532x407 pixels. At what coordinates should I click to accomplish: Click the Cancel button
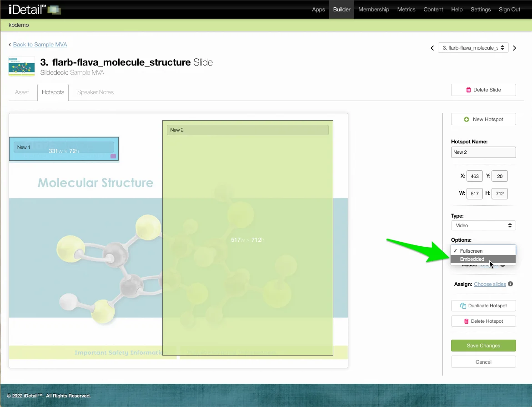pyautogui.click(x=483, y=362)
